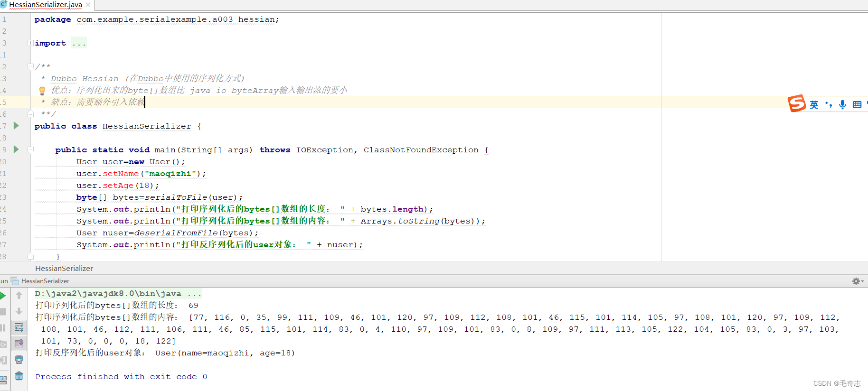Click the yellow light bulb intention icon

coord(42,90)
